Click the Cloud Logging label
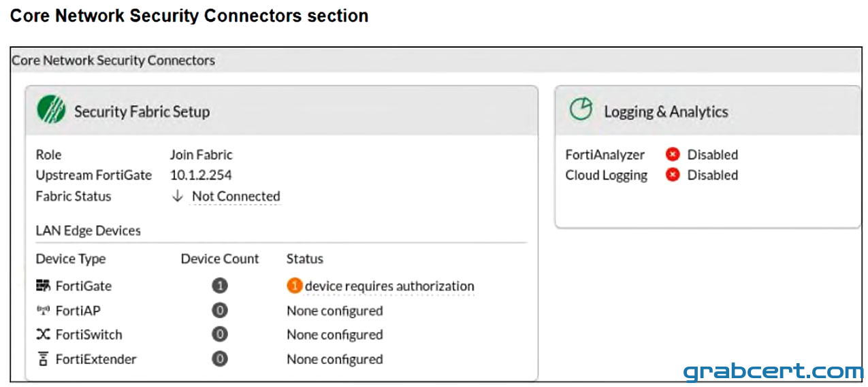868x387 pixels. click(607, 175)
